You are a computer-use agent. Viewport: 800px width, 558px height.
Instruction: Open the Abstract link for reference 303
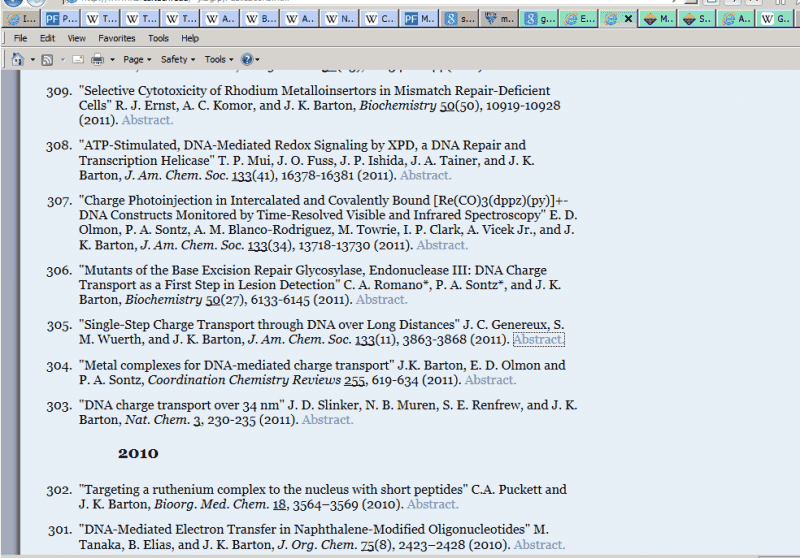(x=328, y=420)
